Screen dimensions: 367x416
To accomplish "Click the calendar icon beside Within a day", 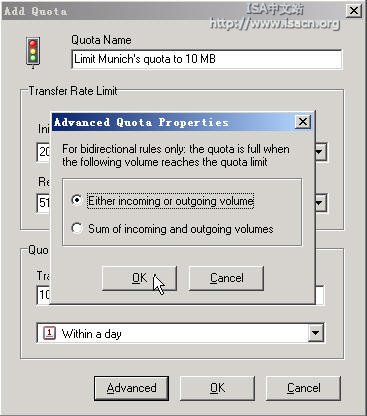I will click(49, 333).
